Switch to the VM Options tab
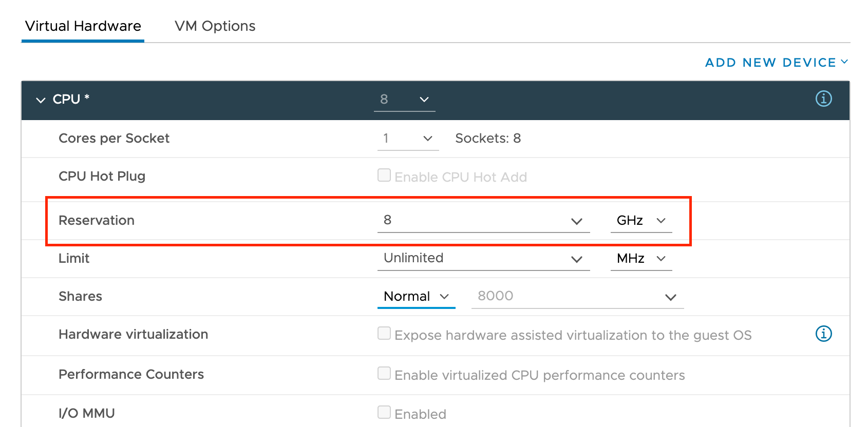 215,26
